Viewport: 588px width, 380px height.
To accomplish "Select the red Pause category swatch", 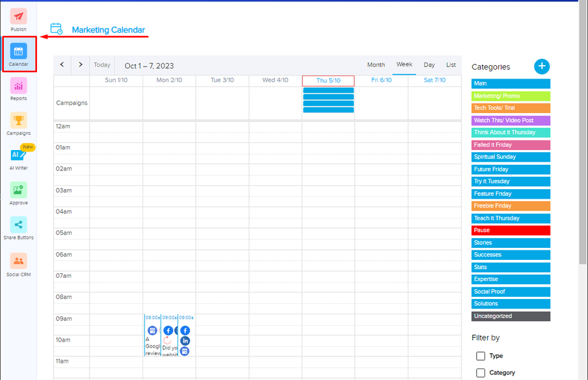I will (511, 230).
